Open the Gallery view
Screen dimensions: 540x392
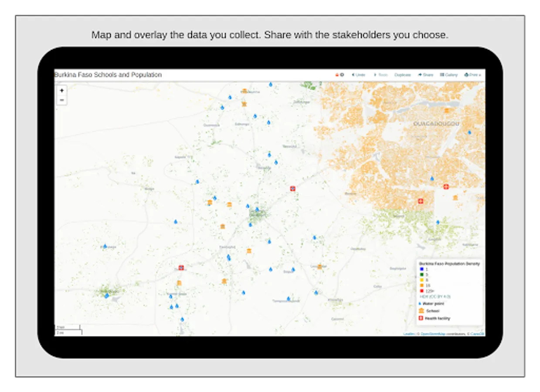pos(449,75)
